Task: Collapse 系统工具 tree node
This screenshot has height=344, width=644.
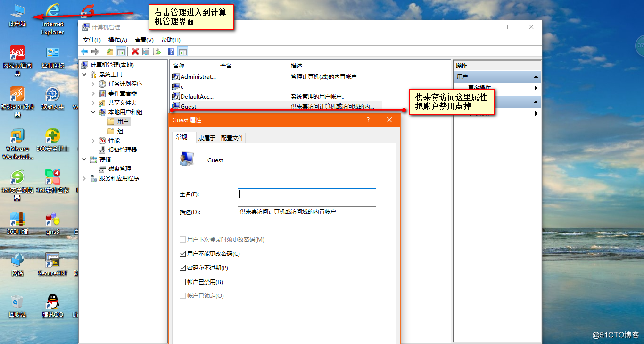Action: [84, 75]
